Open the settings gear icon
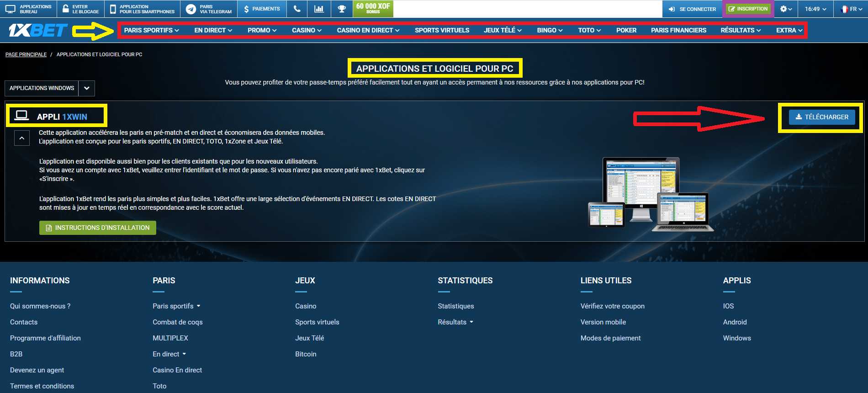868x393 pixels. click(786, 9)
